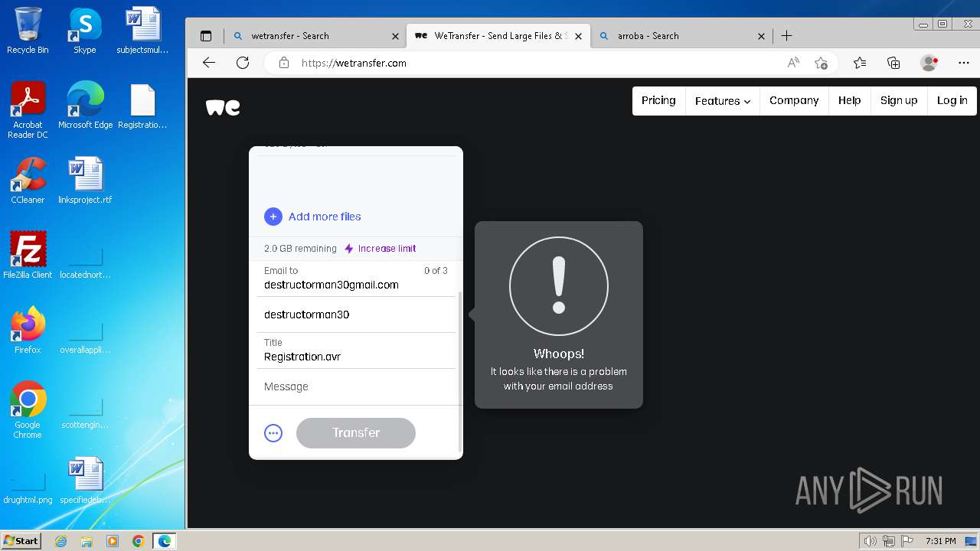This screenshot has height=551, width=980.
Task: Open the specifiedeb Word document icon
Action: tap(85, 481)
